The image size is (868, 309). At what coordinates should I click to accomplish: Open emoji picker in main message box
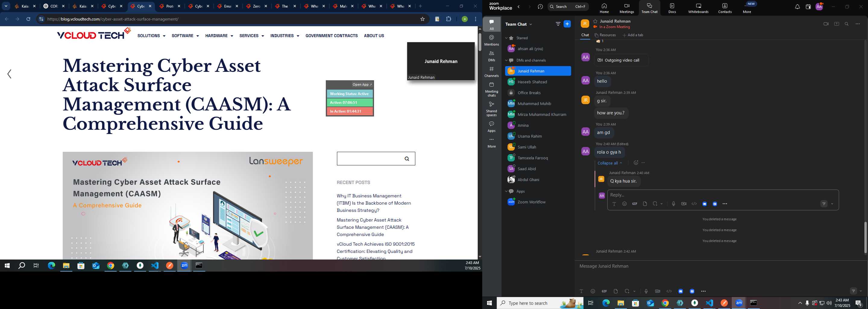pos(593,291)
